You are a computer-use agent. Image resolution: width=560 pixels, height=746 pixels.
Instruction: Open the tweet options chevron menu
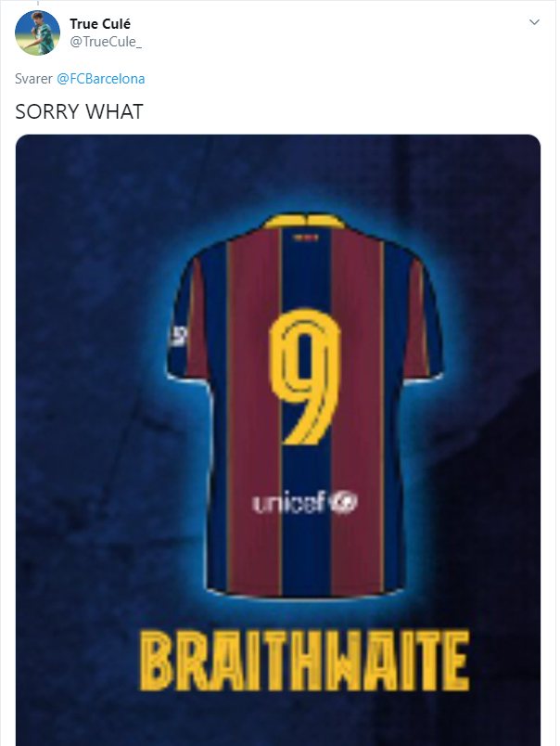tap(534, 22)
